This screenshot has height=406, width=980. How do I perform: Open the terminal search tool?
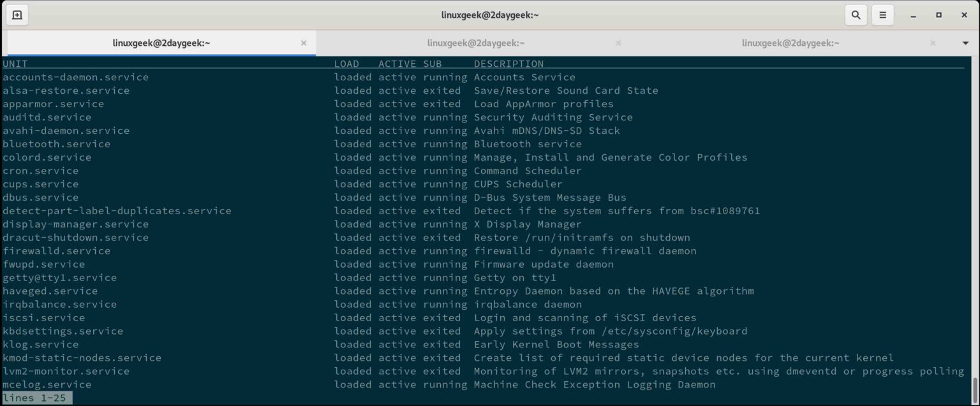(856, 15)
